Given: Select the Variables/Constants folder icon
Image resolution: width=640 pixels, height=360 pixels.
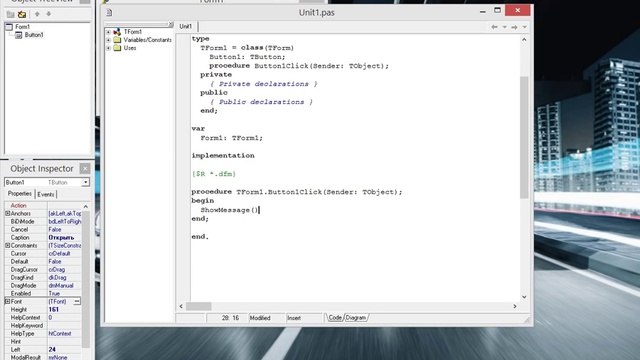Looking at the screenshot, I should (117, 40).
